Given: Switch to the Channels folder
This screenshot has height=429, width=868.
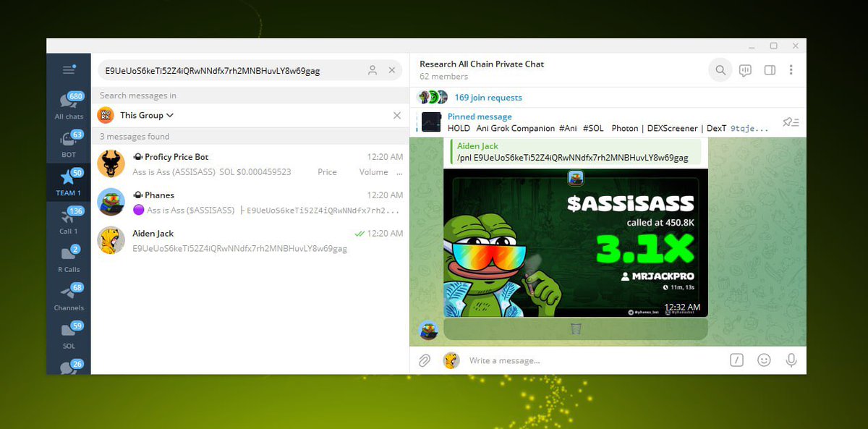Looking at the screenshot, I should click(69, 297).
